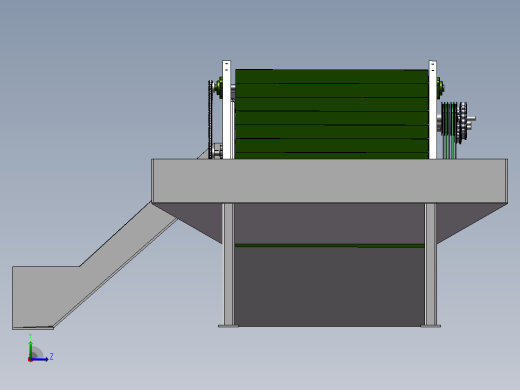The height and width of the screenshot is (390, 520).
Task: Select the gray rectangular hopper top body
Action: (x=329, y=181)
